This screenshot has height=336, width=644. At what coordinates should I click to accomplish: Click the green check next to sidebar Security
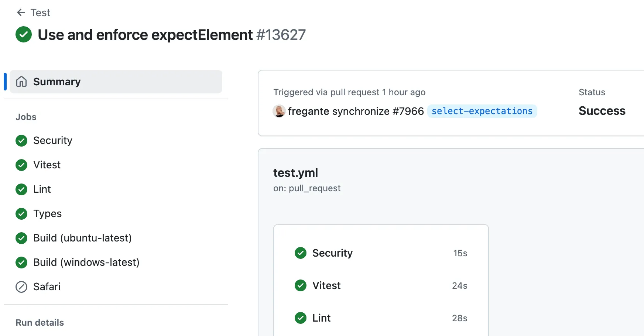tap(21, 141)
